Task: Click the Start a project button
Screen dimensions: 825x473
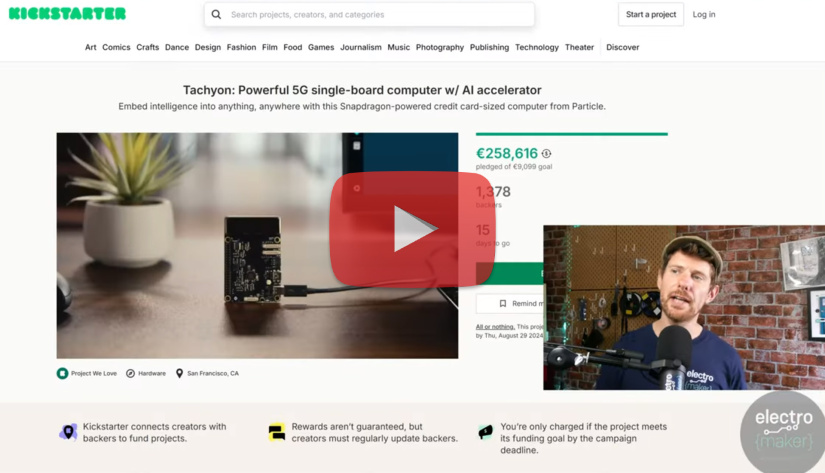Action: (651, 15)
